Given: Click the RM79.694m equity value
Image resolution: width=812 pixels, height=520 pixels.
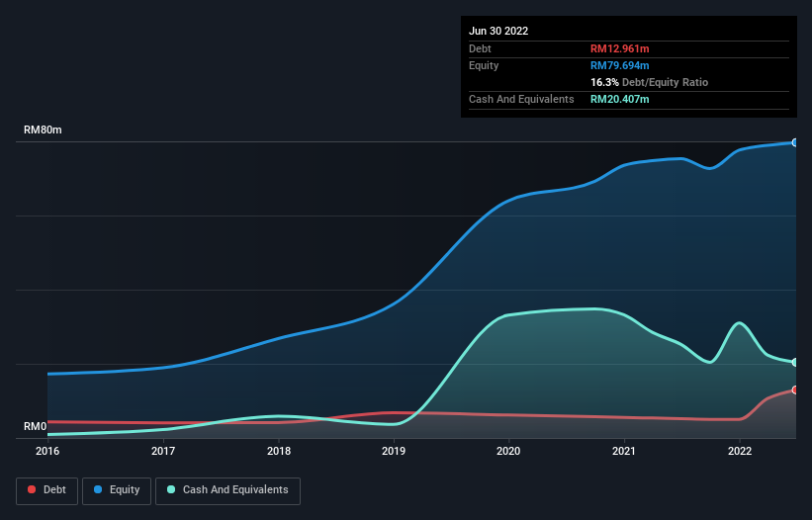Looking at the screenshot, I should pos(619,65).
